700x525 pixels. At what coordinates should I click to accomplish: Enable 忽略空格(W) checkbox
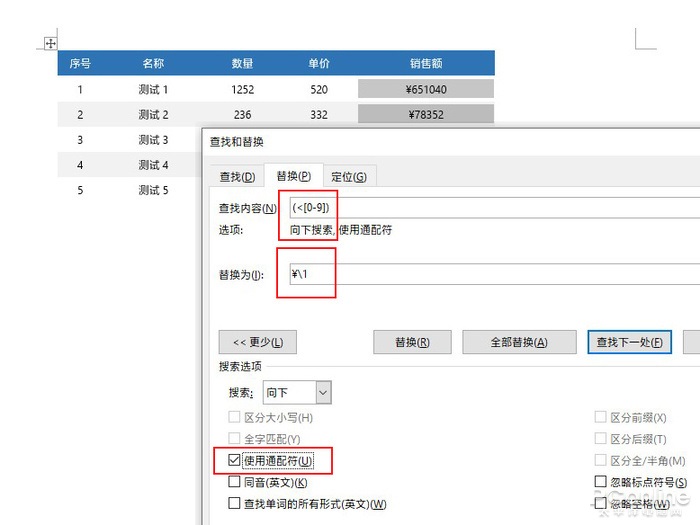tap(600, 503)
